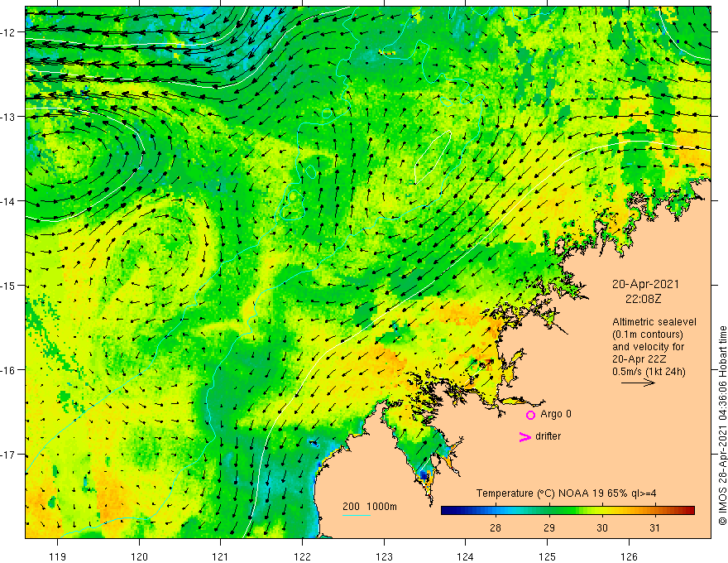The width and height of the screenshot is (728, 563).
Task: Click the longitude axis label 124
Action: click(466, 556)
